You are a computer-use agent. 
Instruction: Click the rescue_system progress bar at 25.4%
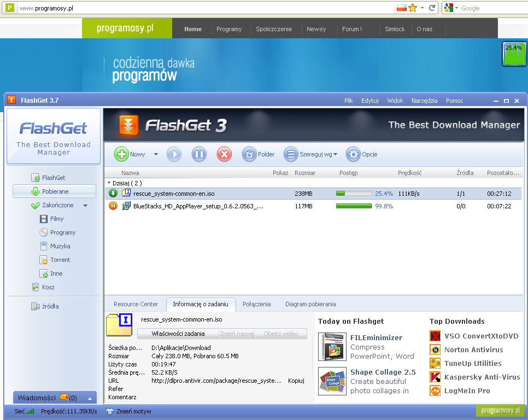354,194
